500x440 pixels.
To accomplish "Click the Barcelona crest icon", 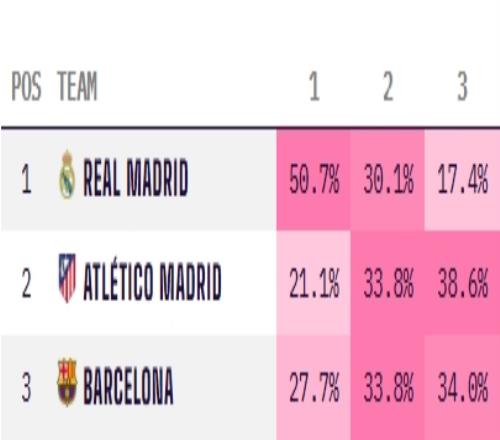I will pyautogui.click(x=67, y=382).
